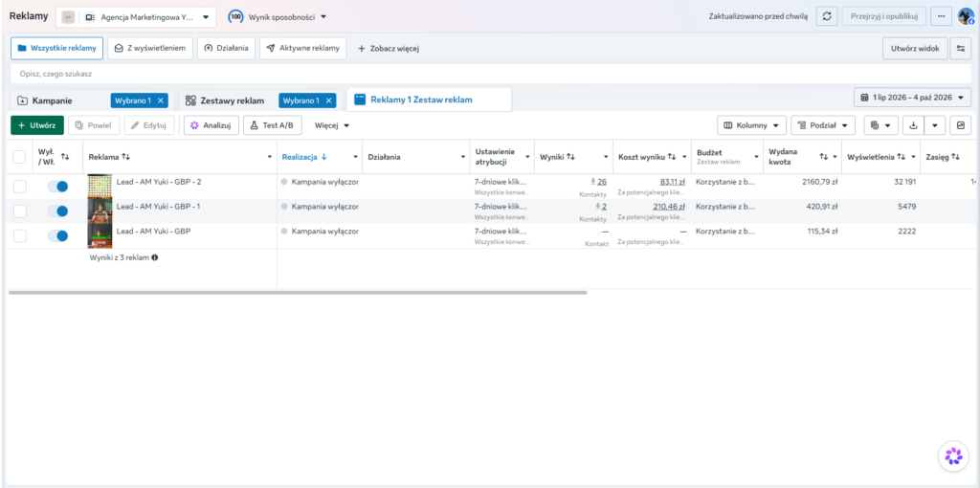Open the Kolumny dropdown
Screen dimensions: 980x488
point(751,125)
